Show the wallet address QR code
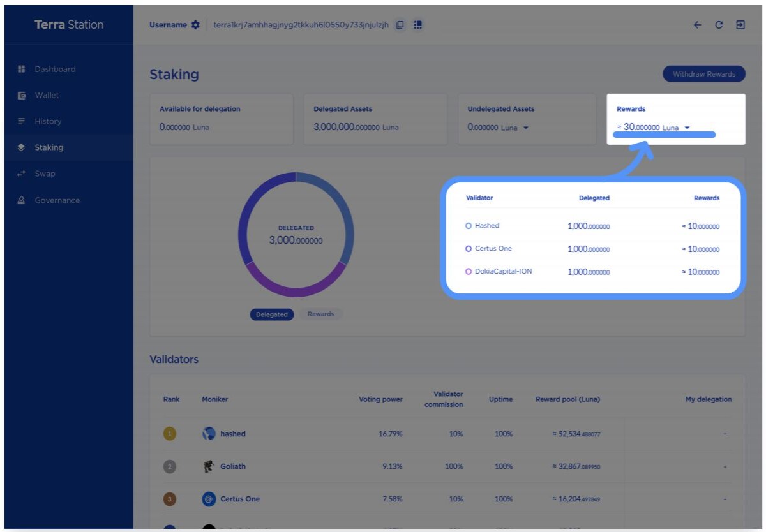Image resolution: width=766 pixels, height=532 pixels. pos(417,25)
